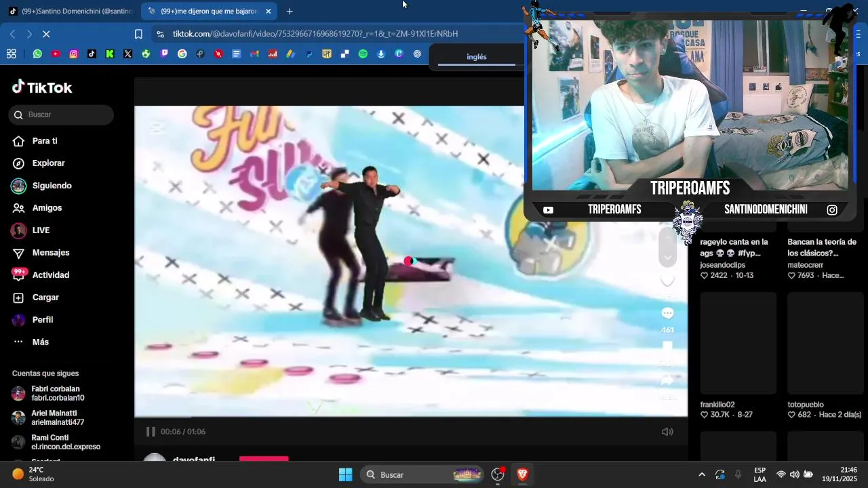Share the video with arrow icon

[667, 380]
